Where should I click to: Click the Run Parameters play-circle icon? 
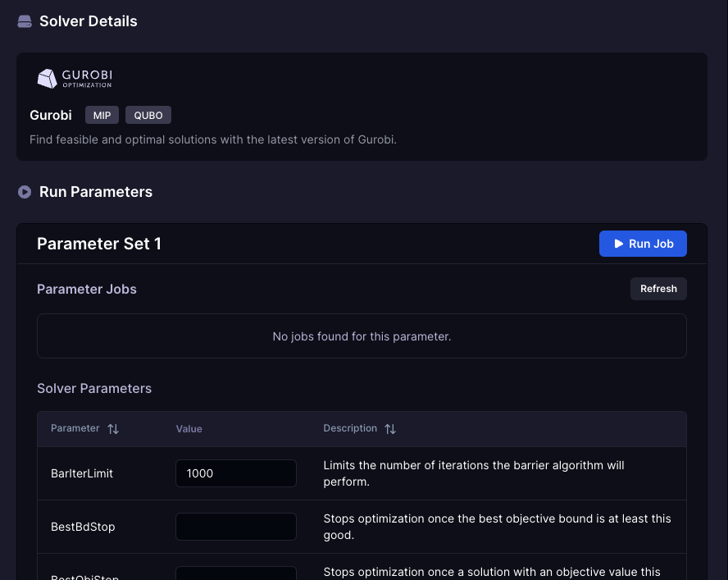pyautogui.click(x=25, y=192)
